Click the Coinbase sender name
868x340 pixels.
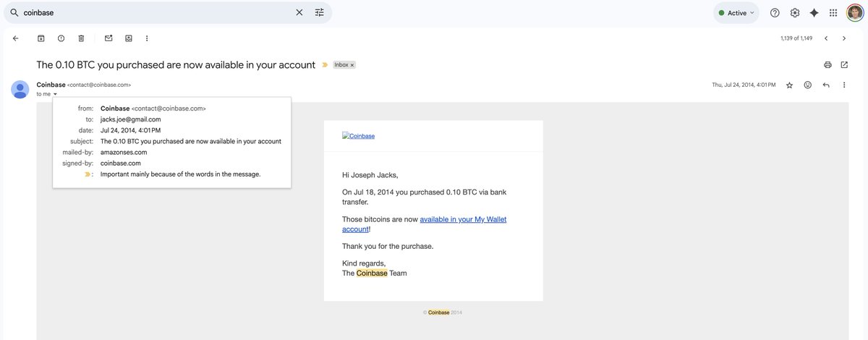tap(51, 85)
